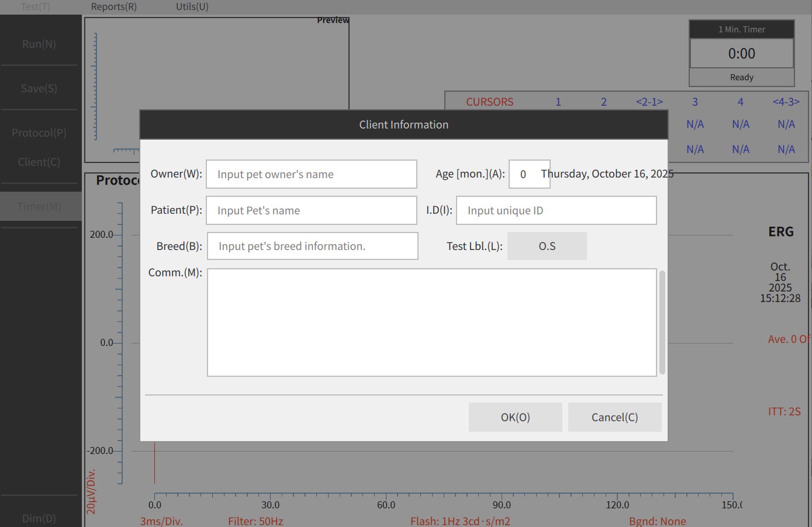The width and height of the screenshot is (812, 527).
Task: Click the Patient name input field
Action: pos(311,210)
